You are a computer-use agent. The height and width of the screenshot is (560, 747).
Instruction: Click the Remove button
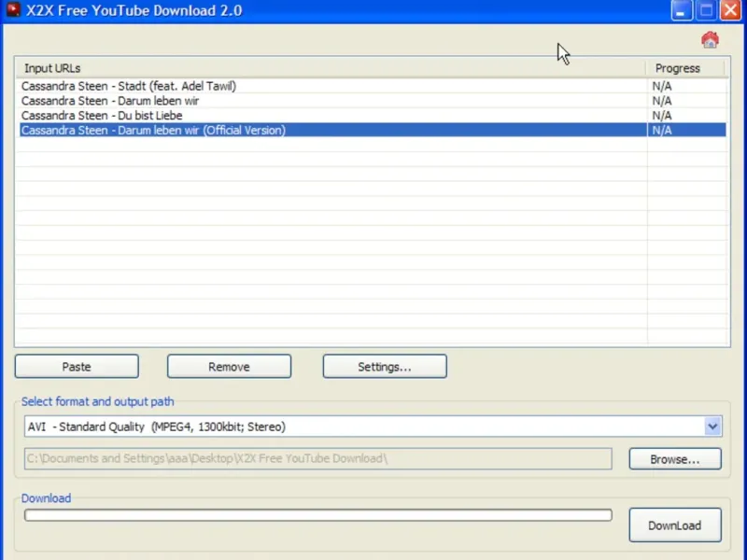[229, 366]
